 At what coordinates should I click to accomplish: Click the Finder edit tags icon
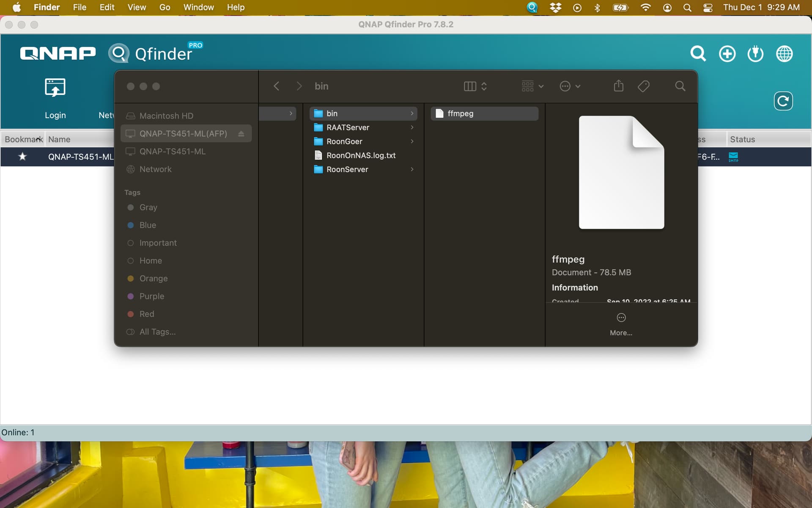(643, 86)
